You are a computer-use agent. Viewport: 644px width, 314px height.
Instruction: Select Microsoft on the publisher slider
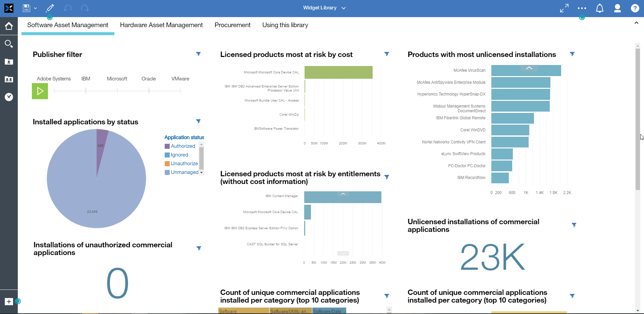pyautogui.click(x=117, y=90)
